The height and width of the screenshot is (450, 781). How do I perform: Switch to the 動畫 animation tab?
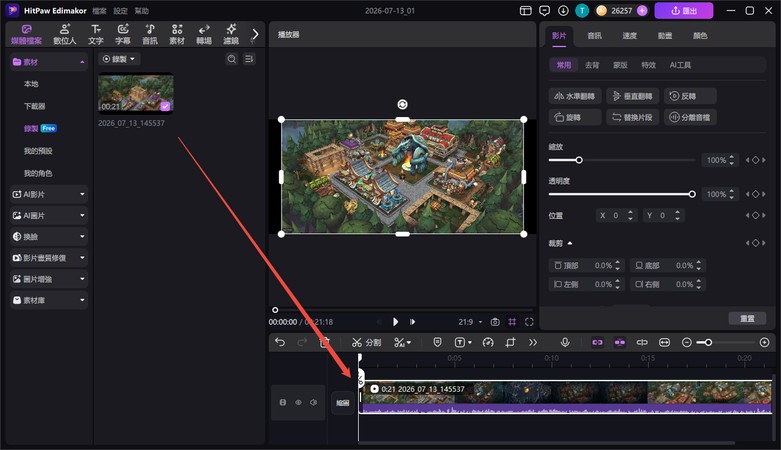tap(665, 35)
